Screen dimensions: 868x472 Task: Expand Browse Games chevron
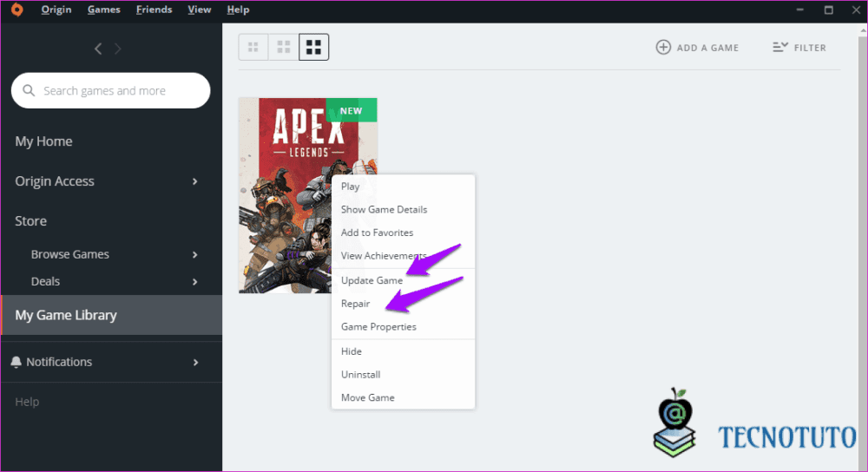click(x=194, y=254)
